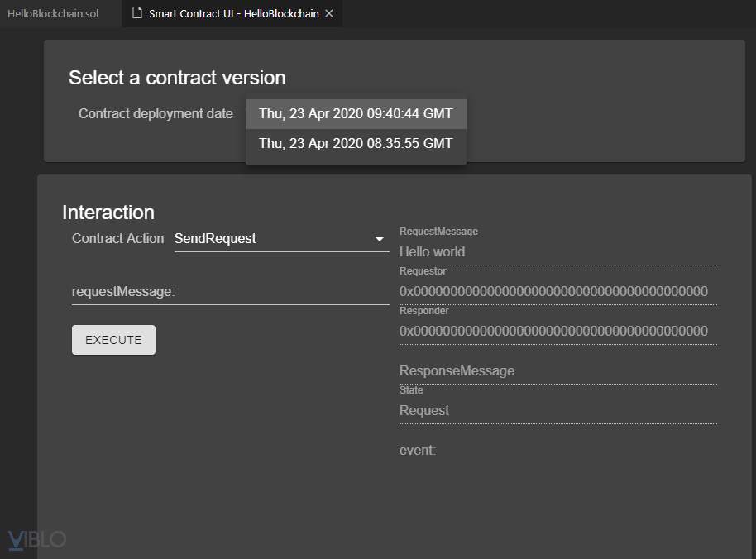This screenshot has height=559, width=756.
Task: Select the 09:40:44 GMT deployment date option
Action: pos(356,113)
